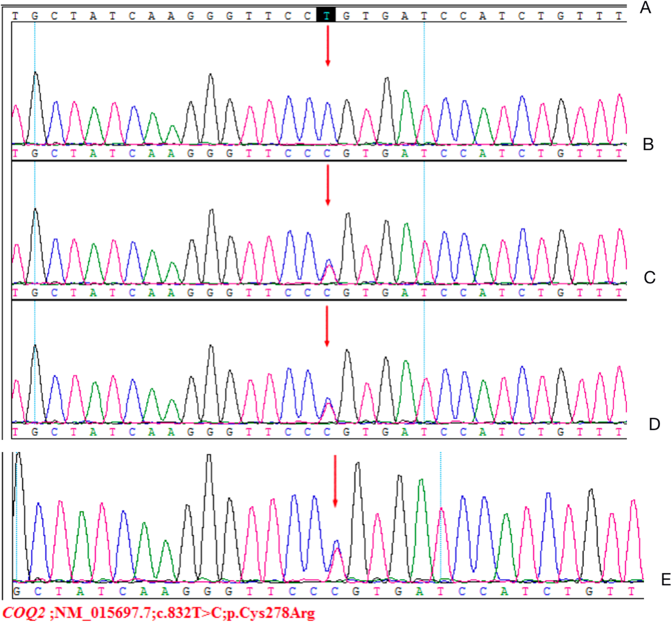
Task: Click the gene name "COQ2" in the caption
Action: (x=23, y=613)
